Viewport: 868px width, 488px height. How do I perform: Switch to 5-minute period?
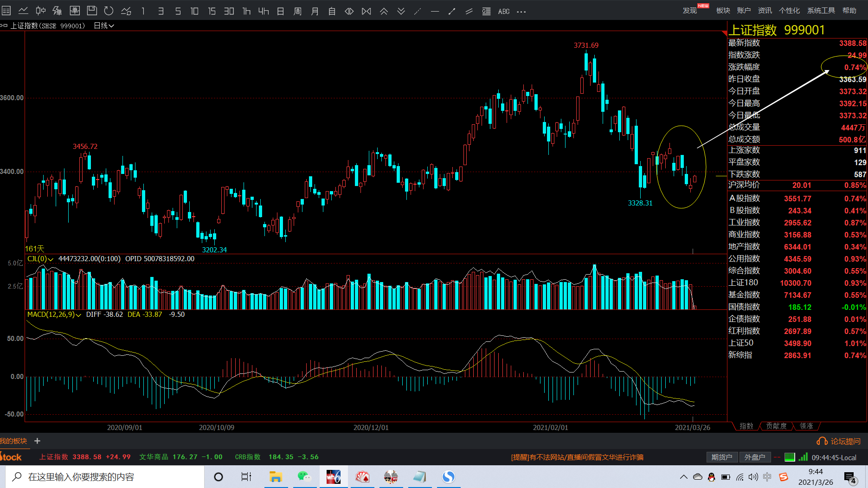[178, 11]
